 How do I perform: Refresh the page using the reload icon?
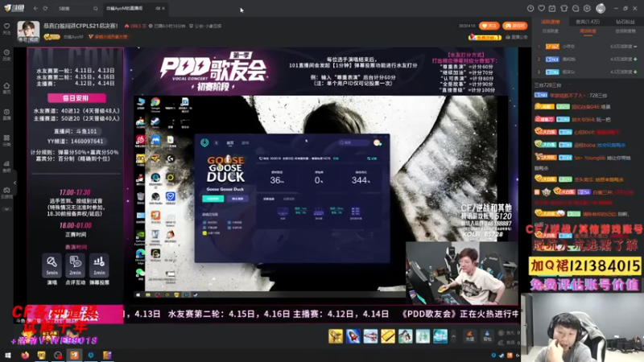45,8
